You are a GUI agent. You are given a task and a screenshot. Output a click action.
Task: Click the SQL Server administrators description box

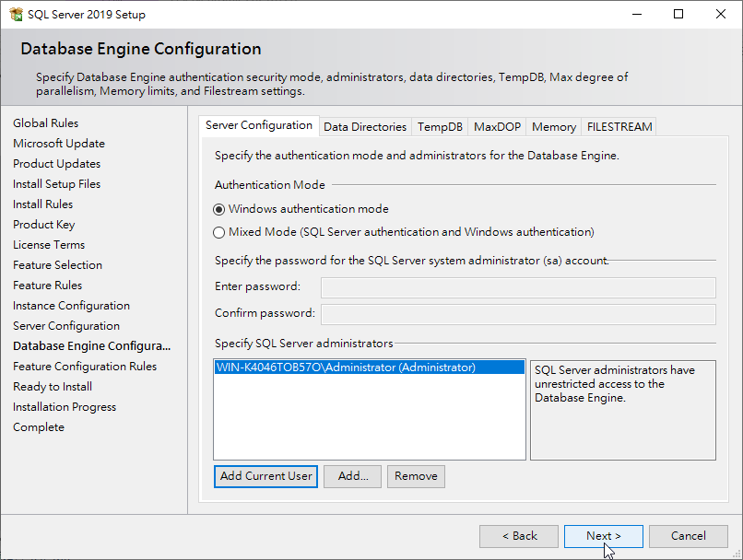[622, 410]
